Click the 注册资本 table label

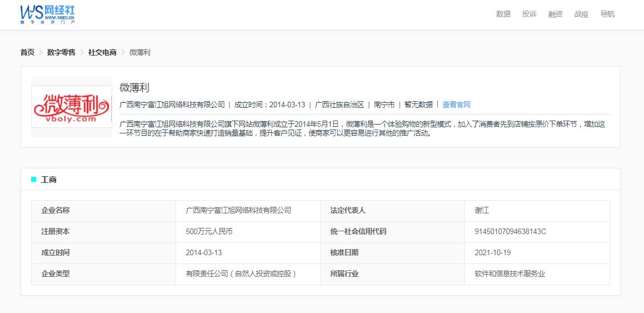56,231
